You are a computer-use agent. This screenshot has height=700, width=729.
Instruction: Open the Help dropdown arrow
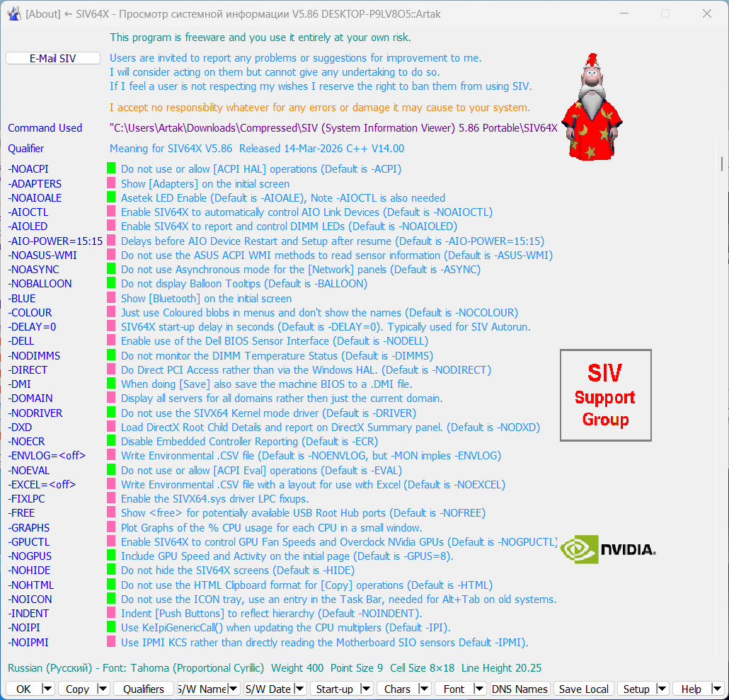coord(716,689)
